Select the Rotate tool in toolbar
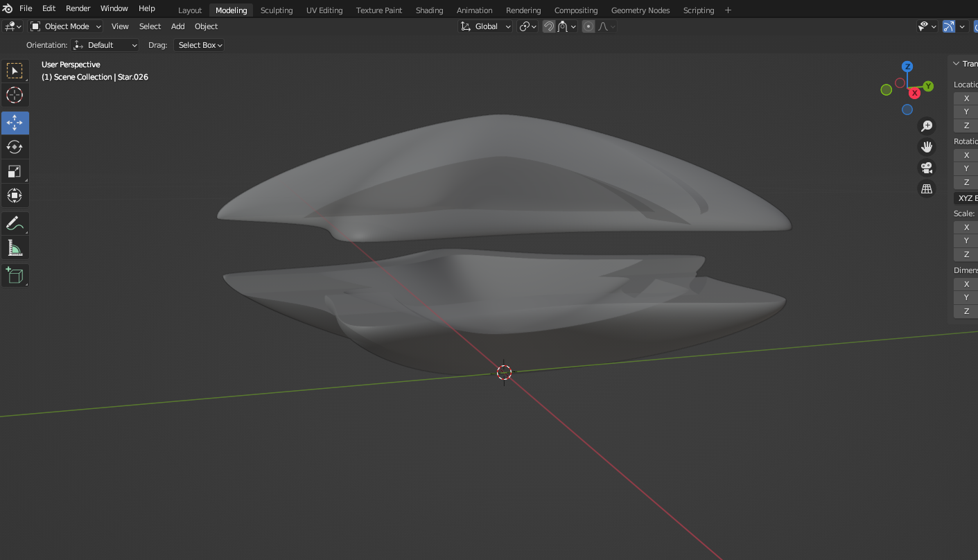This screenshot has height=560, width=978. click(15, 147)
